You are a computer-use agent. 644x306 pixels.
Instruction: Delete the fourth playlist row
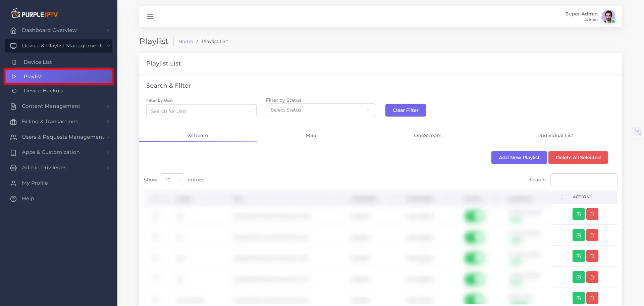click(x=592, y=277)
